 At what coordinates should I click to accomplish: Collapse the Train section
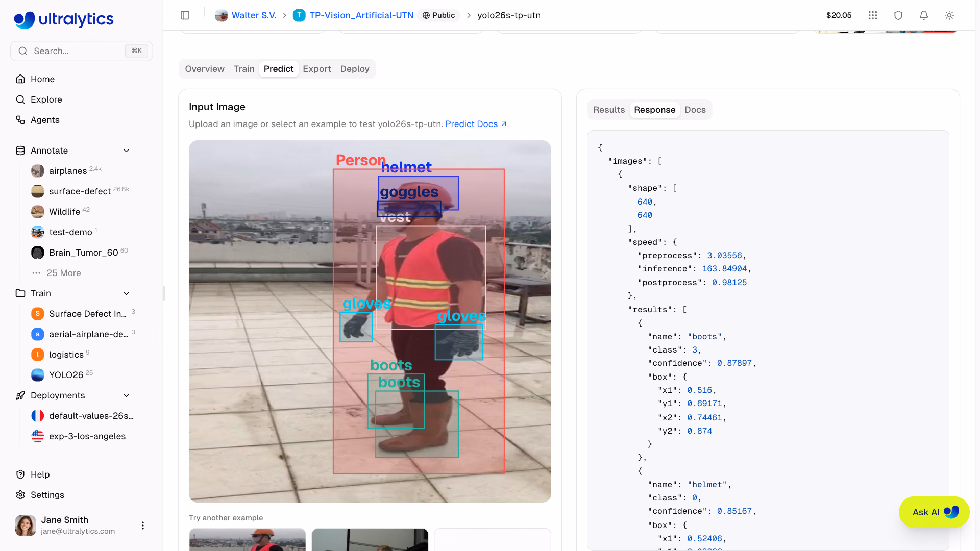127,293
